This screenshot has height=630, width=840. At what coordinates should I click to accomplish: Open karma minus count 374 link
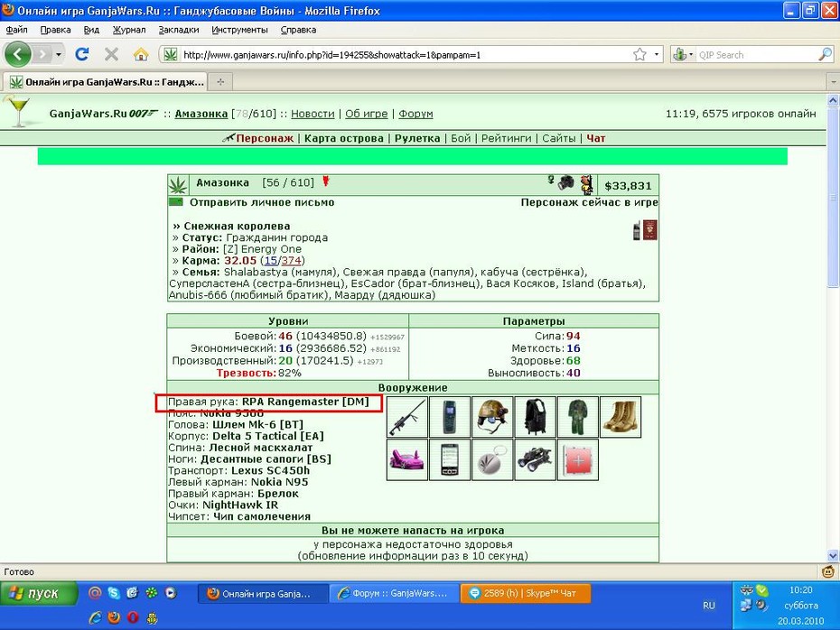(291, 261)
